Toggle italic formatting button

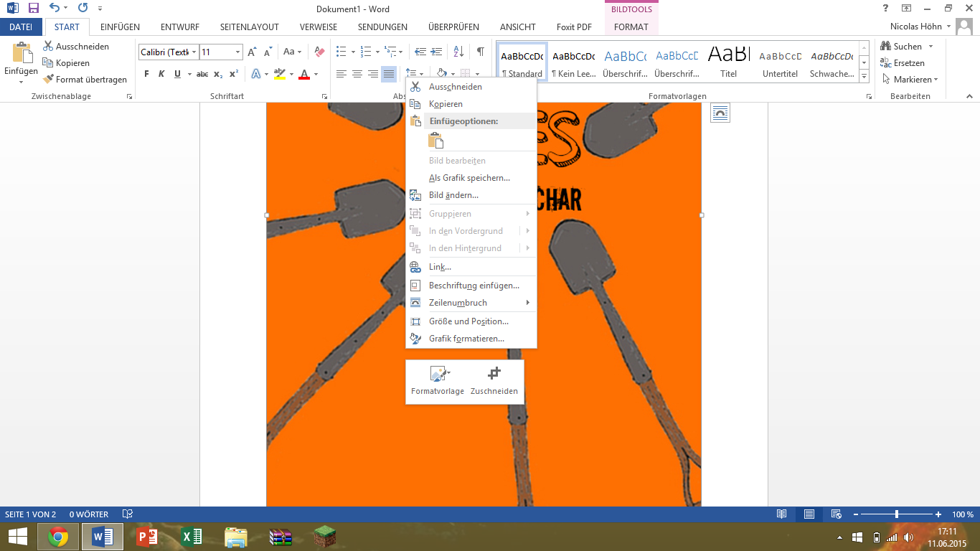pos(161,74)
